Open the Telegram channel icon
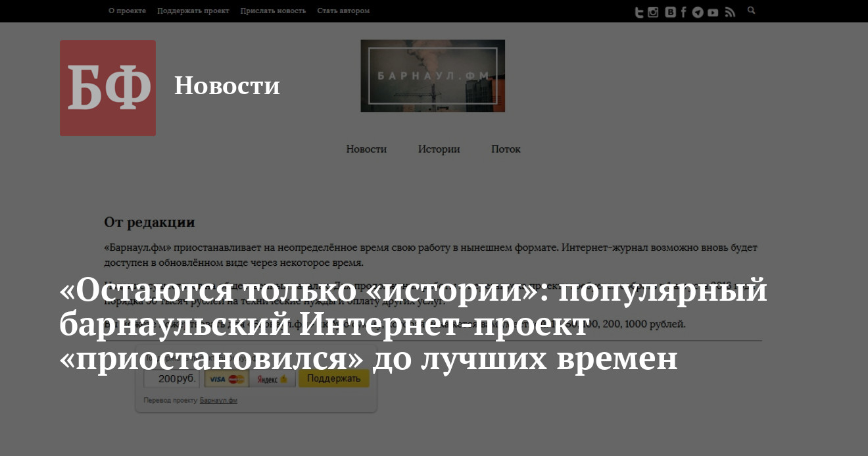 pyautogui.click(x=698, y=12)
